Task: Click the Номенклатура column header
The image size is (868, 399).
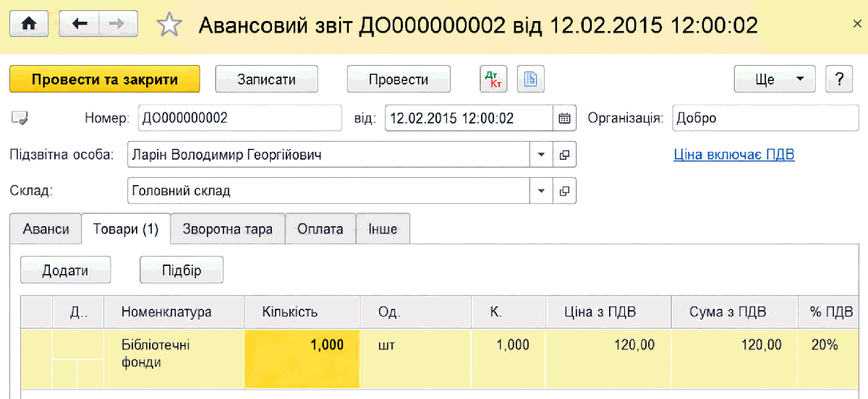Action: tap(174, 312)
